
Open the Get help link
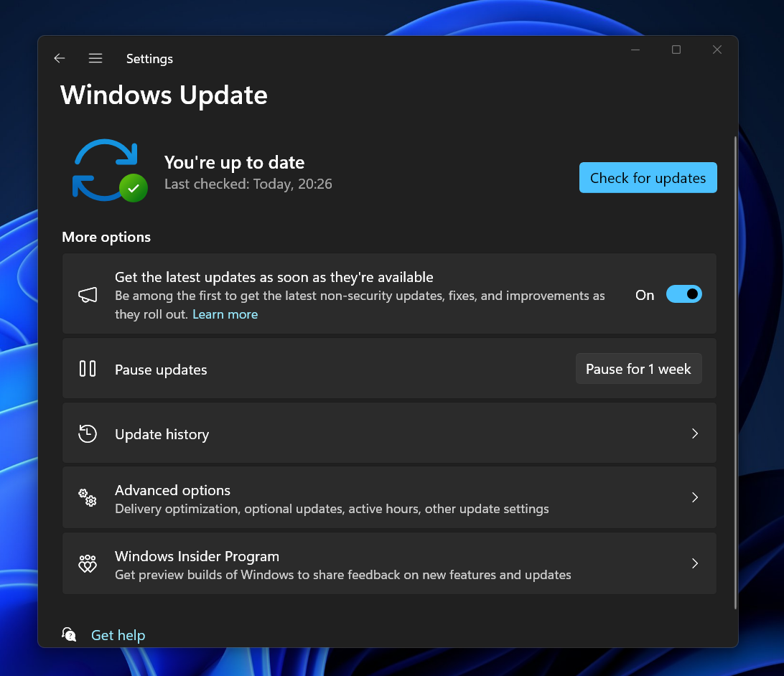pyautogui.click(x=118, y=635)
